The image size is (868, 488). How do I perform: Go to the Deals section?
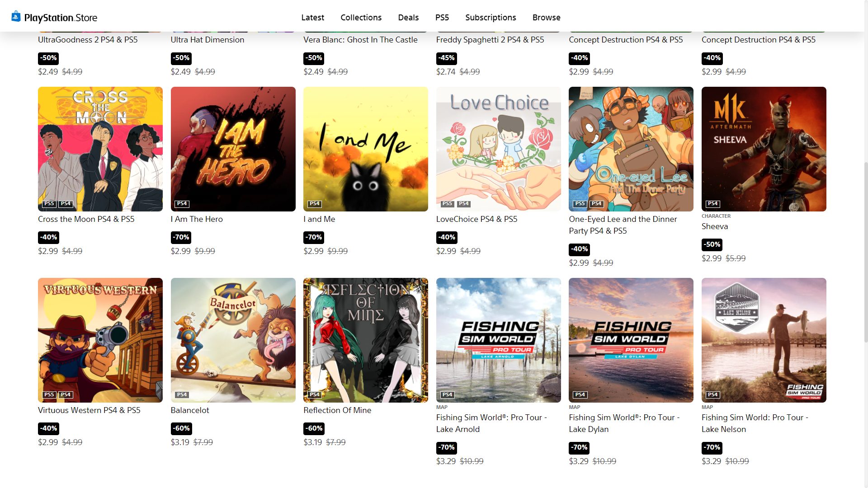point(408,17)
